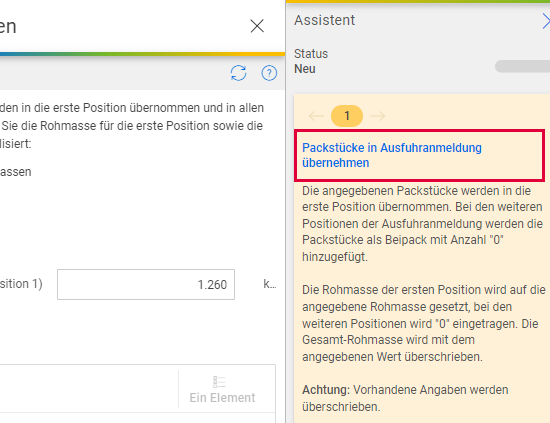Click the Rohmasse field showing 1.260
This screenshot has width=550, height=423.
[146, 284]
